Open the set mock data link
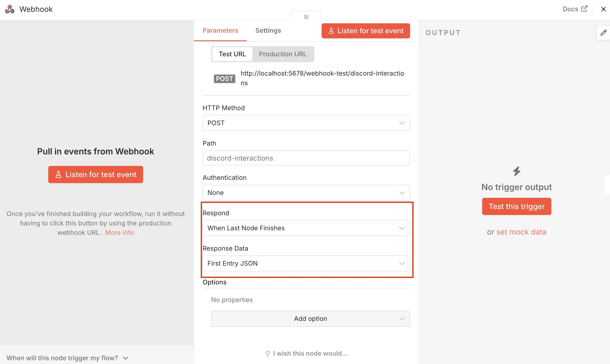 tap(521, 232)
